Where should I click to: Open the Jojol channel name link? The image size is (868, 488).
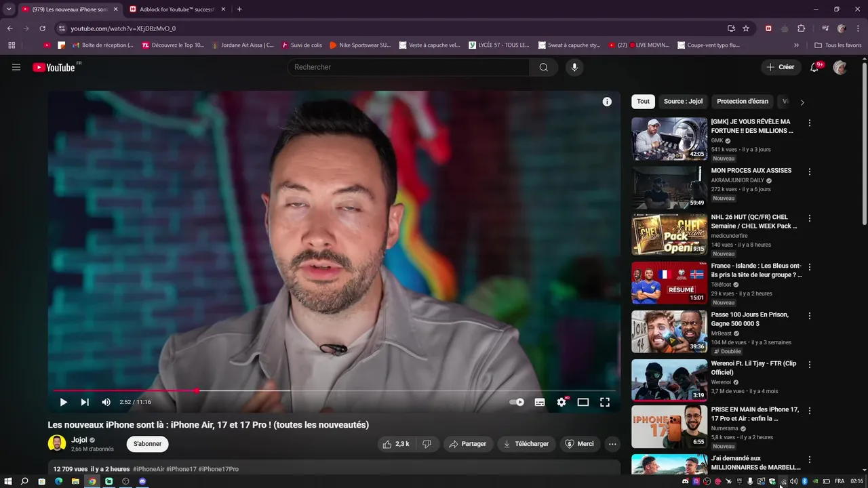tap(79, 440)
